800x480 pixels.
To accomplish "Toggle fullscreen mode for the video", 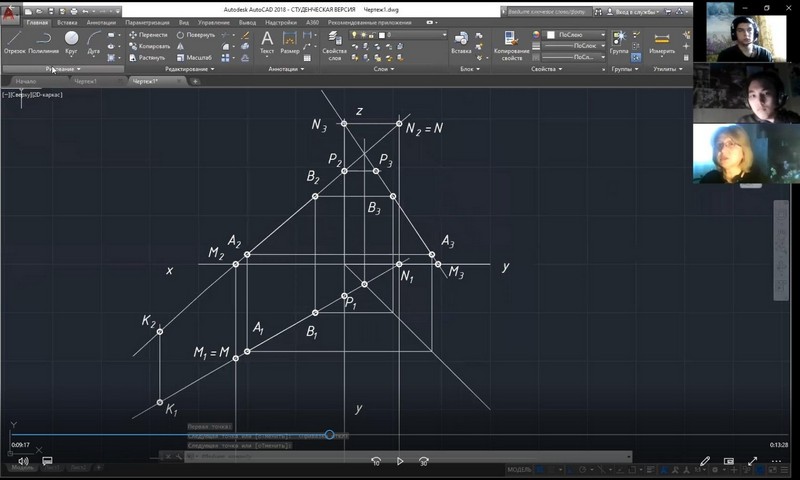I will 753,461.
